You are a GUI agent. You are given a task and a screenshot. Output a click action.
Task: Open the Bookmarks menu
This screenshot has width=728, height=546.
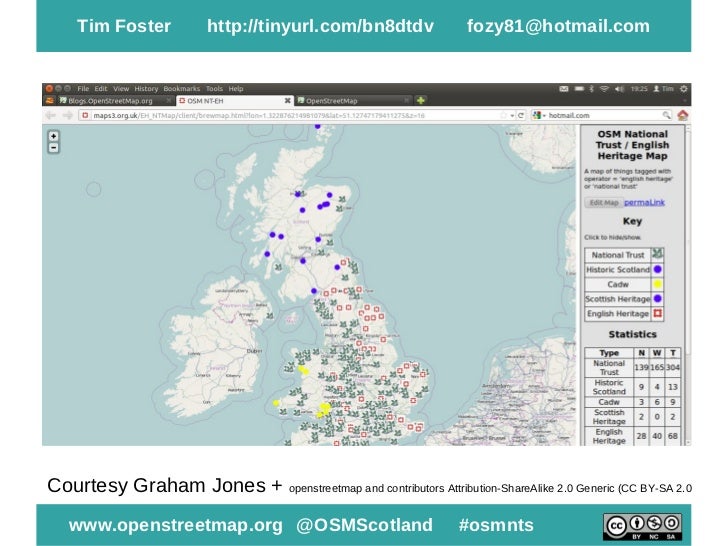(182, 89)
